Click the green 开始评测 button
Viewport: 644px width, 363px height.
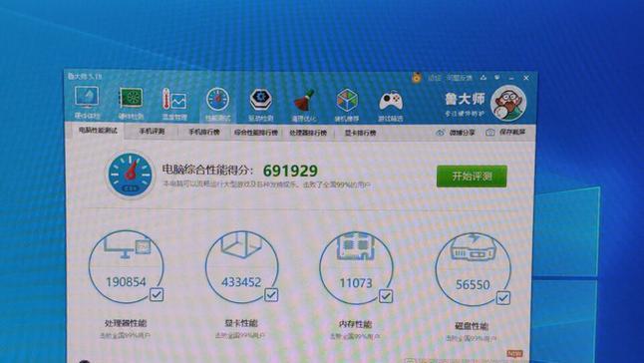(472, 177)
